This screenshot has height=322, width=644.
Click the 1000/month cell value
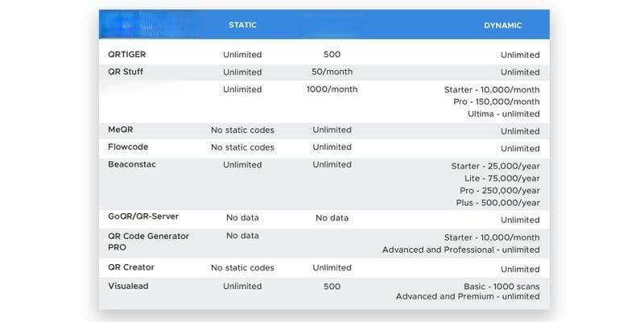332,89
